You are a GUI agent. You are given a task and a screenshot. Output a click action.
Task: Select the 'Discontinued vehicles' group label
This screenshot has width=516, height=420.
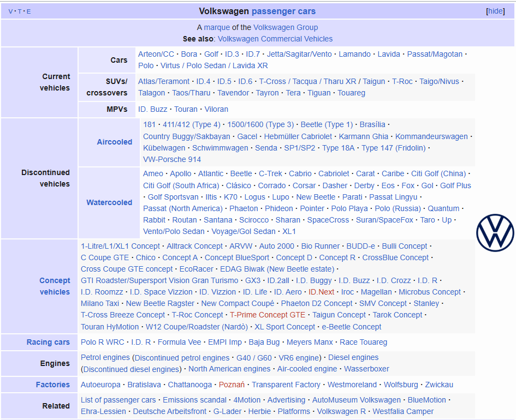click(x=45, y=178)
